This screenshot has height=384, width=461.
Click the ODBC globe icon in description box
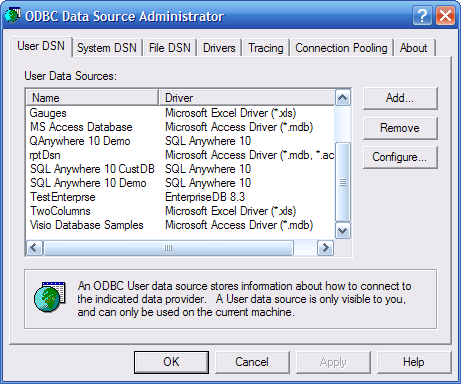pyautogui.click(x=50, y=297)
